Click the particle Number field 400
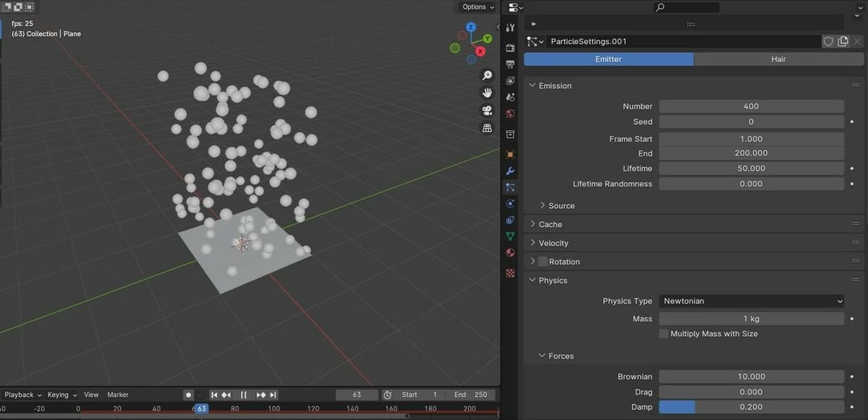The width and height of the screenshot is (868, 420). [x=752, y=106]
